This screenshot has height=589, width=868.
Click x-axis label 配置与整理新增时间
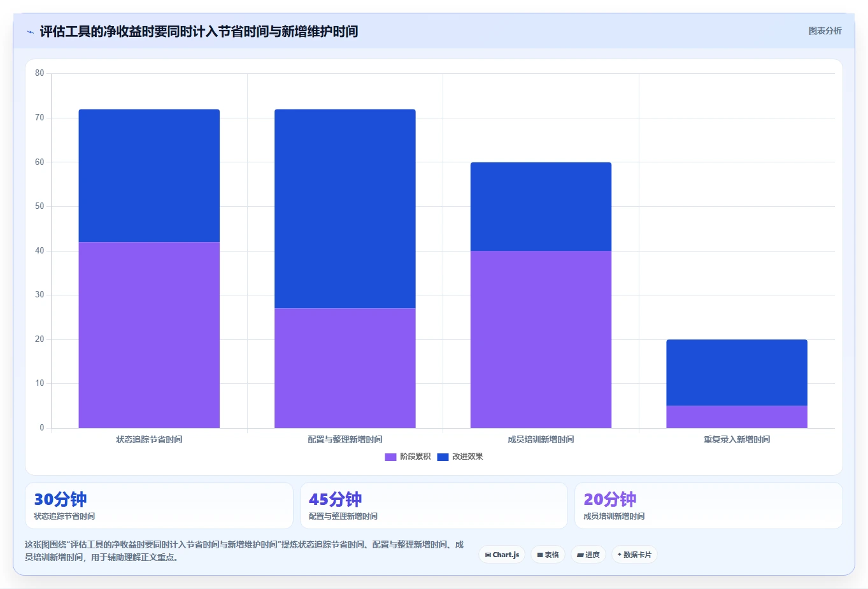(345, 439)
